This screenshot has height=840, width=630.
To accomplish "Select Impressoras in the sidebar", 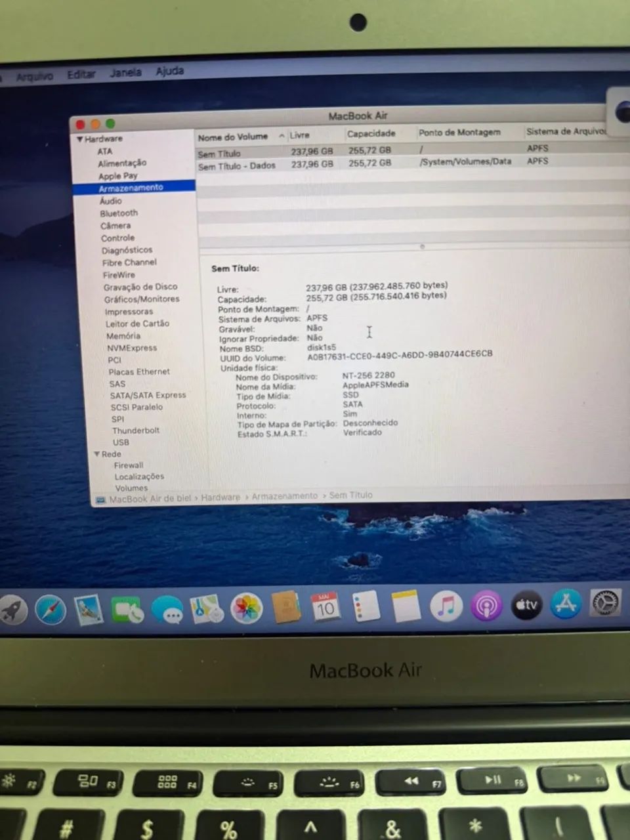I will pos(129,312).
